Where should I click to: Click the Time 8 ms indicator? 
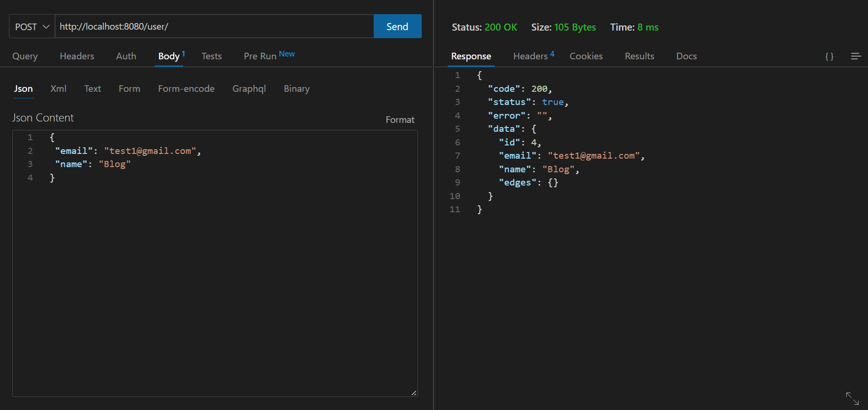tap(634, 27)
